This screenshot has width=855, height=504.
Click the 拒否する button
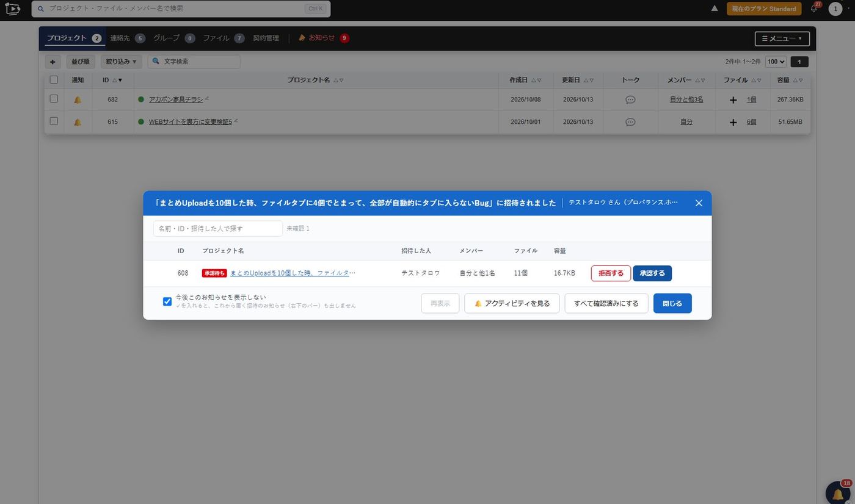(611, 273)
